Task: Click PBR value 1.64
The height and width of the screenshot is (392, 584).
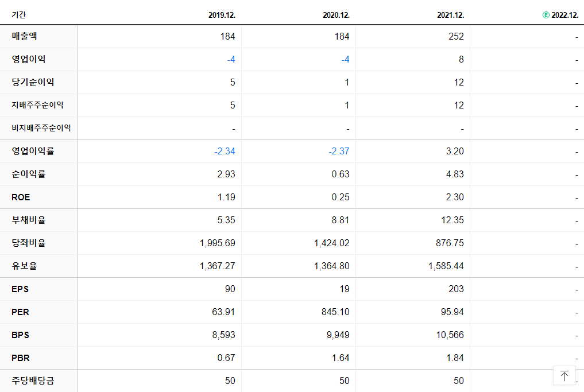Action: pos(341,358)
